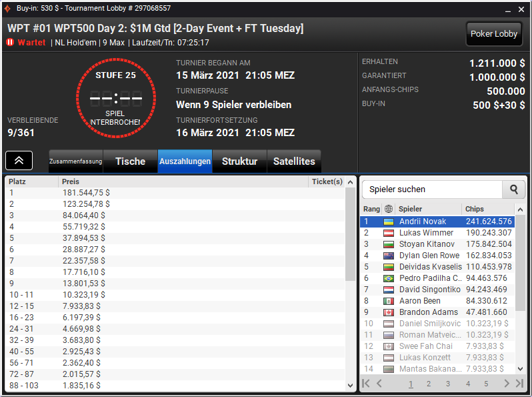Click scroll-up arrow of the players list

tap(520, 210)
